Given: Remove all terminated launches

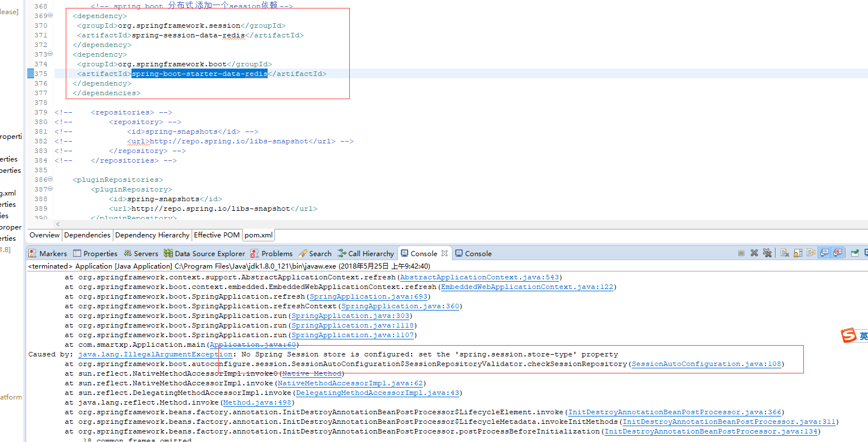Looking at the screenshot, I should coord(768,253).
